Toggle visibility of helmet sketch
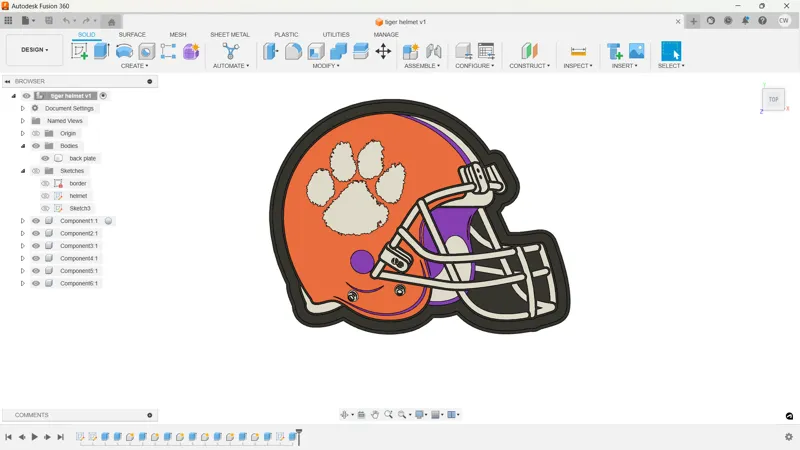Screen dimensions: 800x450 (45, 196)
